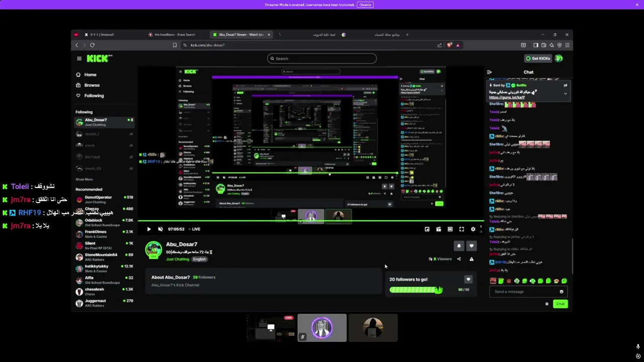644x362 pixels.
Task: Create a clip from the stream
Action: point(439,229)
